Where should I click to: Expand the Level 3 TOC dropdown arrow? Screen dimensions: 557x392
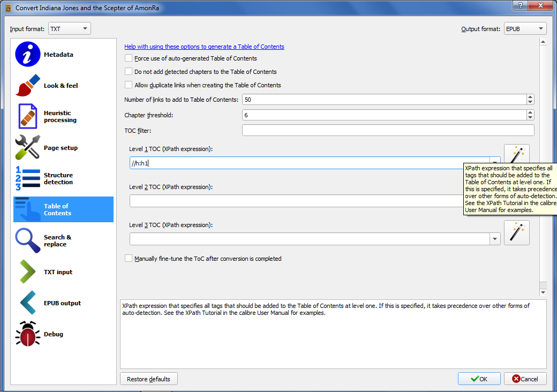coord(495,239)
